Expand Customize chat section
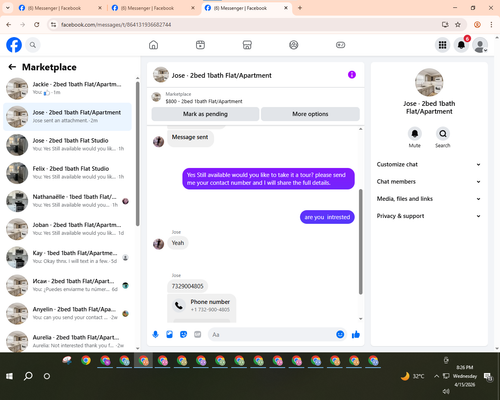The height and width of the screenshot is (400, 500). 429,164
